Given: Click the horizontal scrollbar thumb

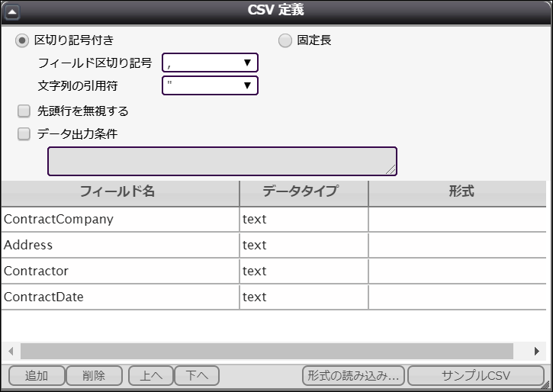Looking at the screenshot, I should (267, 351).
